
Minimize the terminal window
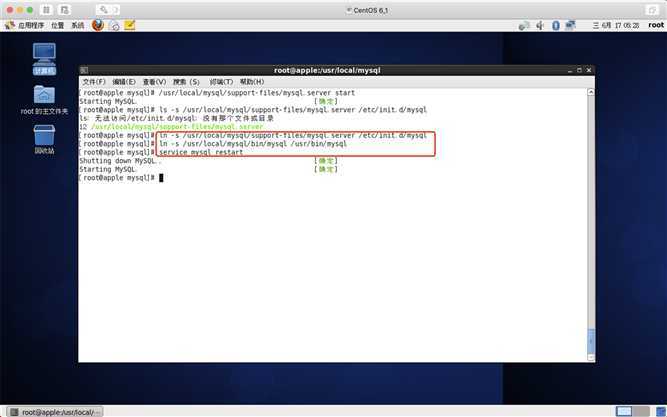(x=570, y=70)
